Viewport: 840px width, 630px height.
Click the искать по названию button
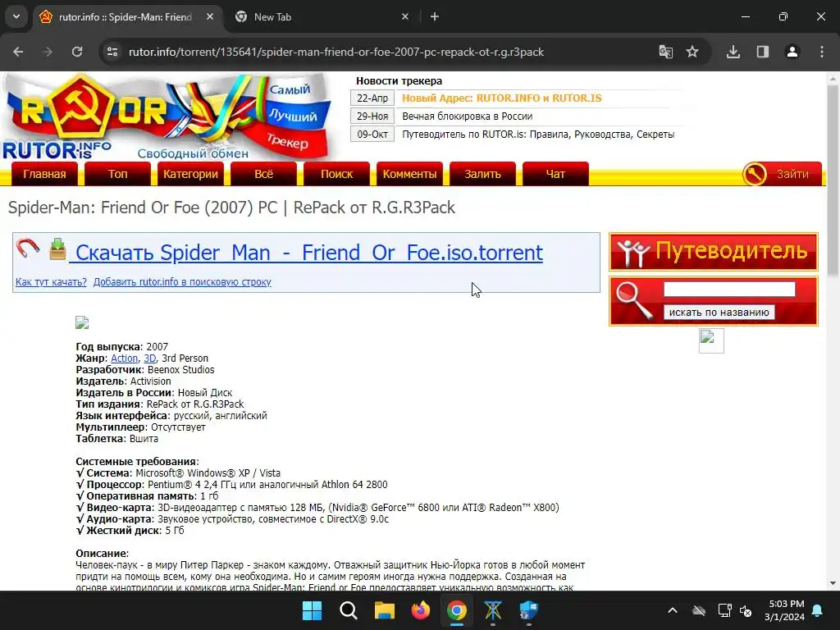pyautogui.click(x=719, y=313)
